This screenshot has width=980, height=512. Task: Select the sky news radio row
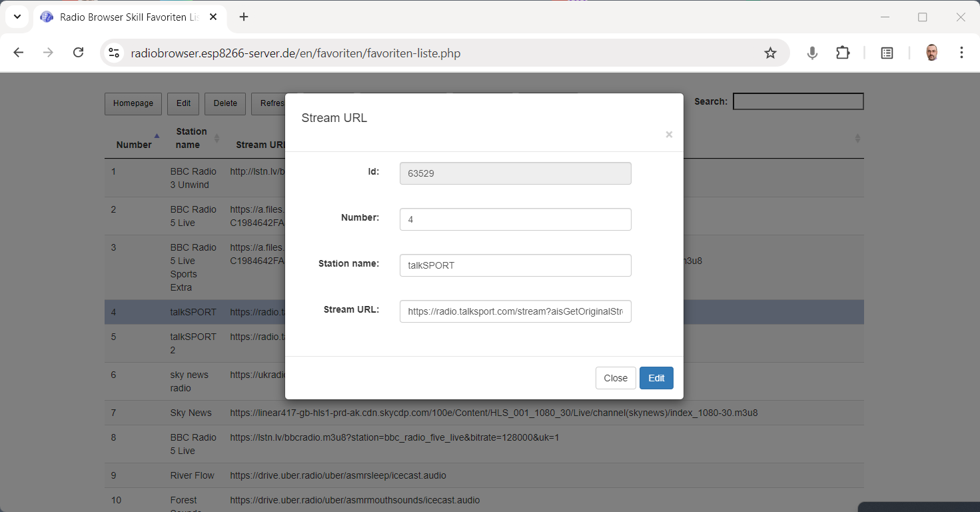point(484,381)
